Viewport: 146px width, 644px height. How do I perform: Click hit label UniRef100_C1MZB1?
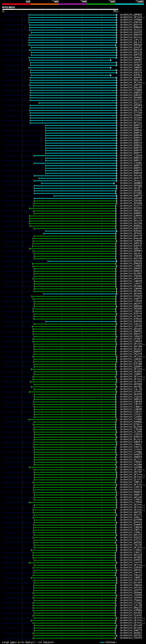[x=131, y=163]
